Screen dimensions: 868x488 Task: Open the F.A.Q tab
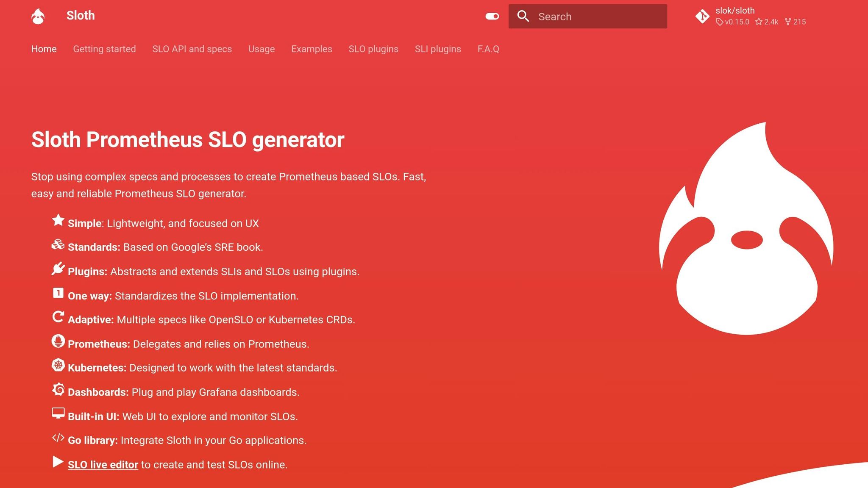coord(488,49)
